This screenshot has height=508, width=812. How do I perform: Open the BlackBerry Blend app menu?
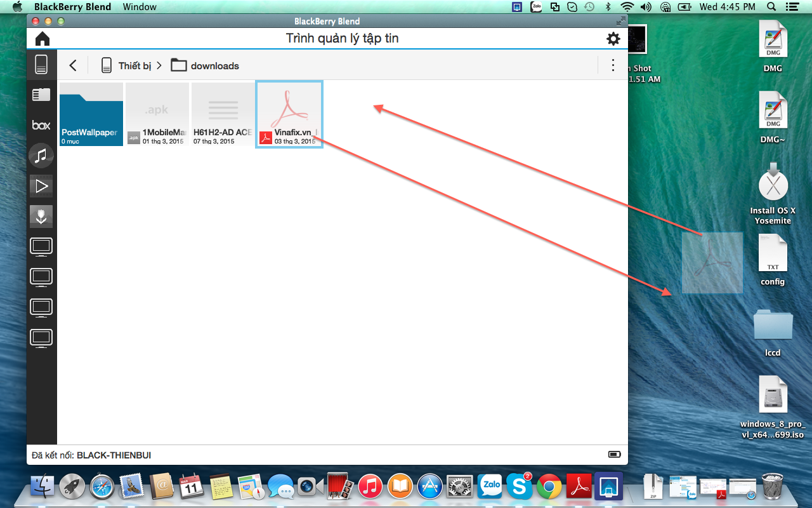click(x=72, y=7)
